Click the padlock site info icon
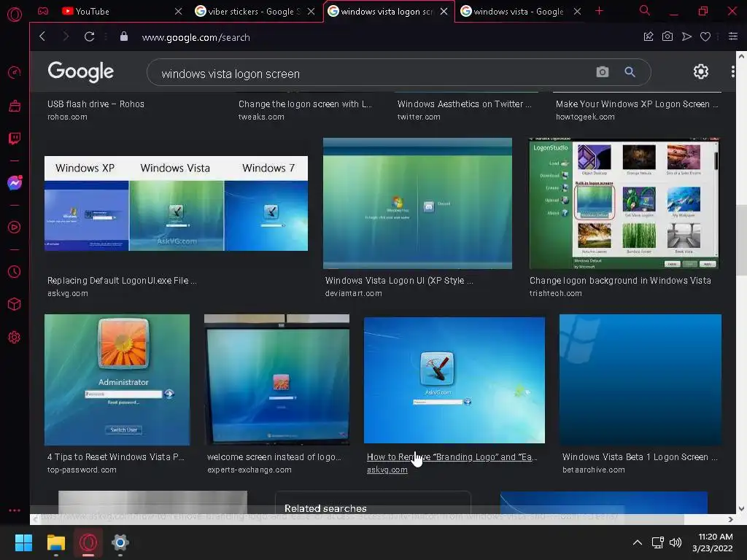The height and width of the screenshot is (560, 747). [x=124, y=36]
